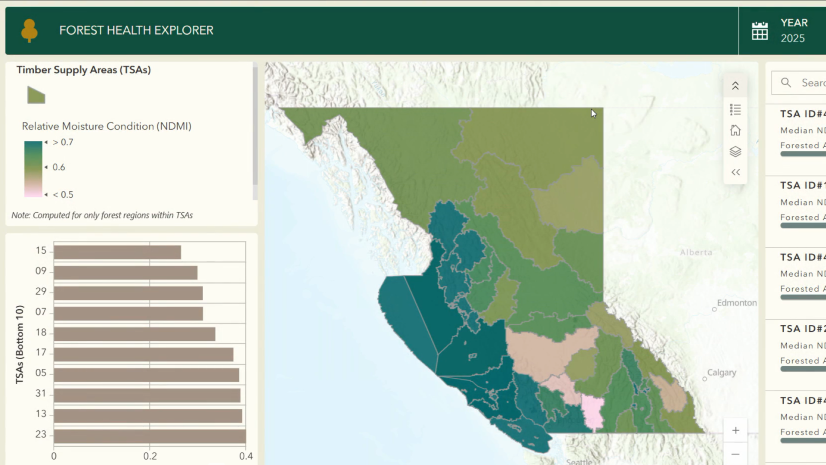Viewport: 826px width, 465px height.
Task: Select bar for TSA 17
Action: point(143,354)
